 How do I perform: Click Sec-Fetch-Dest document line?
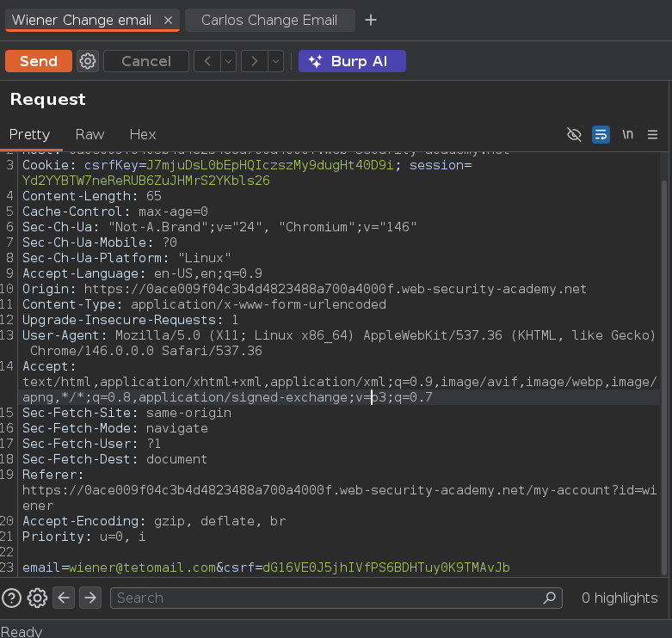[114, 459]
